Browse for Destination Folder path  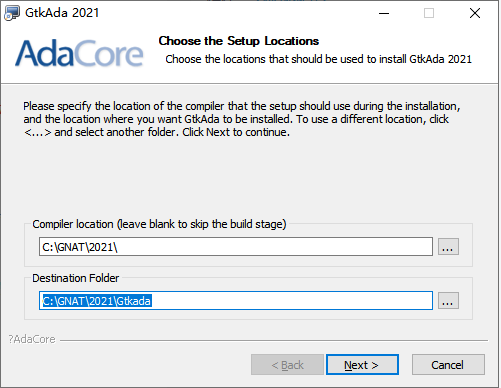[x=448, y=301]
